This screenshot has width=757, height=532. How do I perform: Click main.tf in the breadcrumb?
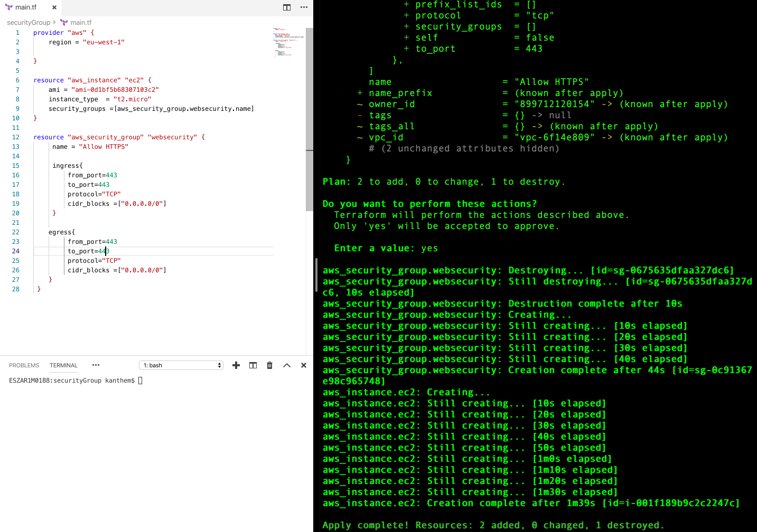click(x=81, y=23)
